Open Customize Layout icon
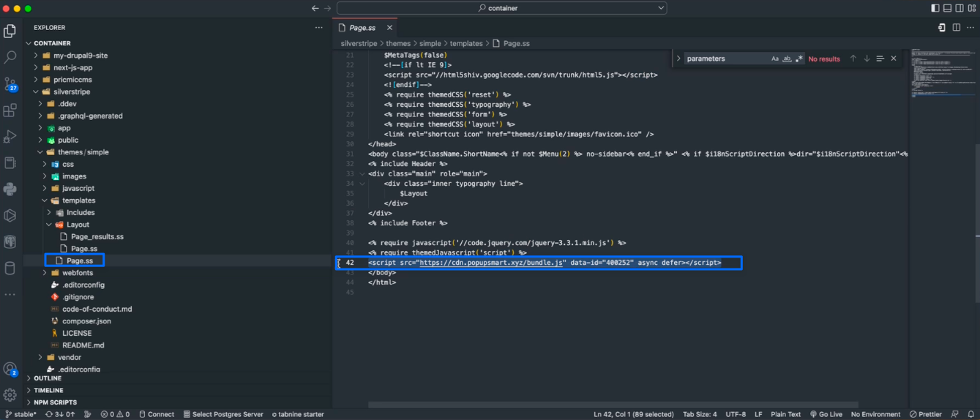 coord(972,8)
